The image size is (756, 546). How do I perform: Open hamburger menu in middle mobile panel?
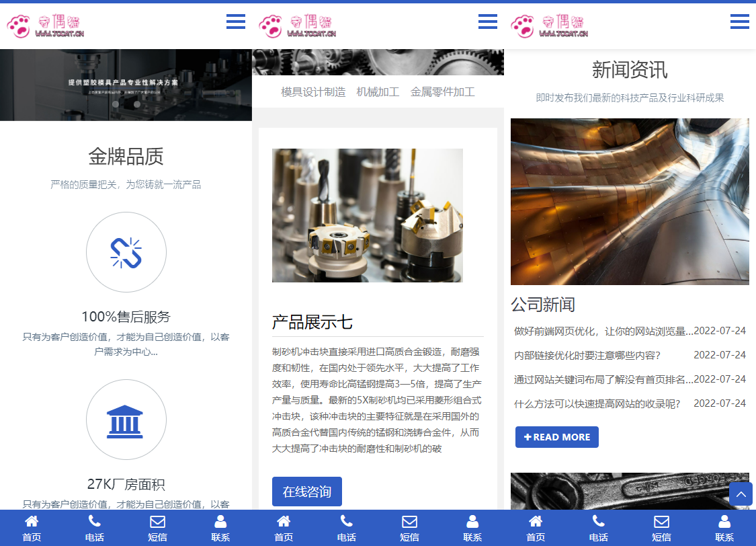coord(488,22)
